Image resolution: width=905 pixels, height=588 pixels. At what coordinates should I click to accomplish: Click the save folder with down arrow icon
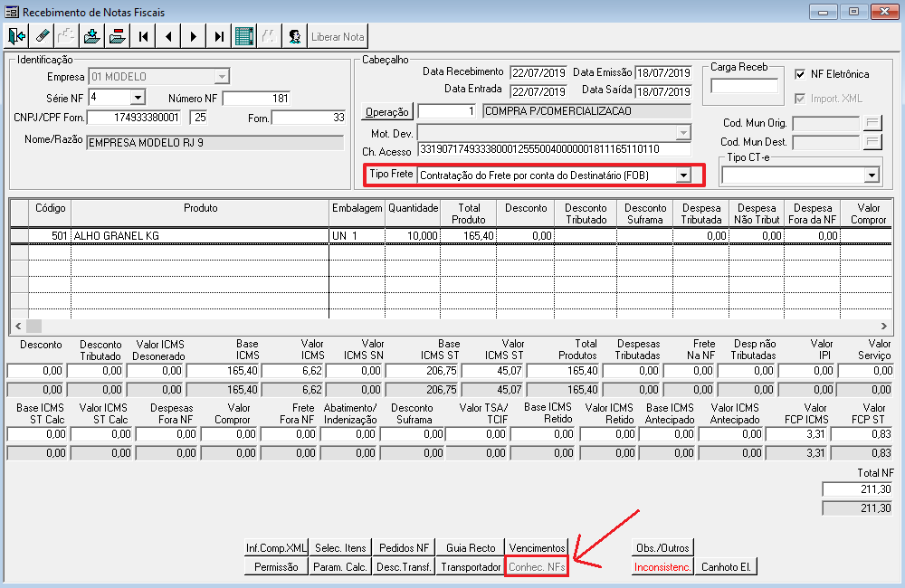coord(91,36)
